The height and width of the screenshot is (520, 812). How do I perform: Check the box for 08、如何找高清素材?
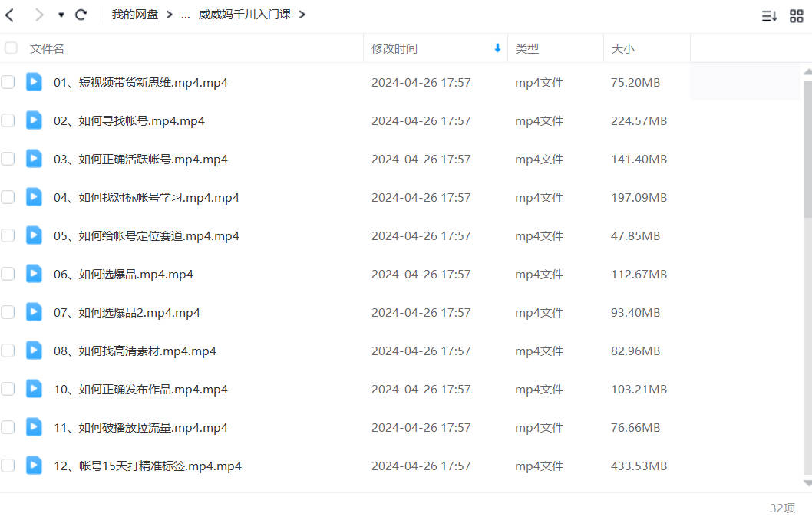point(8,351)
